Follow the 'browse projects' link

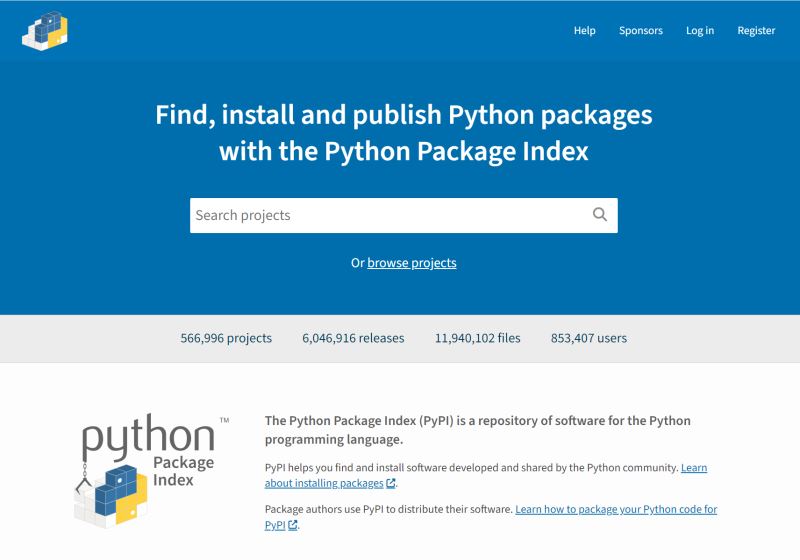411,263
